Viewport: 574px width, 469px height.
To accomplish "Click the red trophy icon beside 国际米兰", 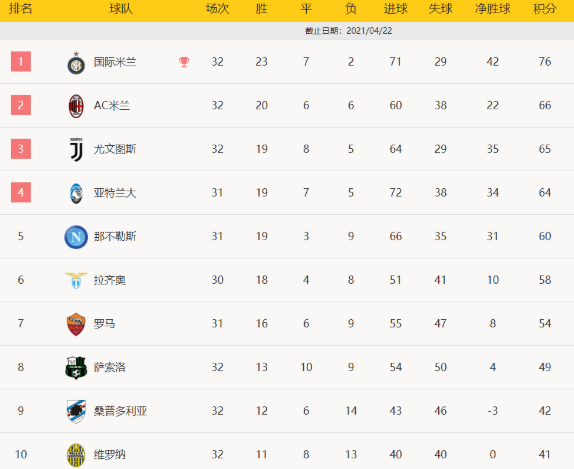I will point(184,62).
